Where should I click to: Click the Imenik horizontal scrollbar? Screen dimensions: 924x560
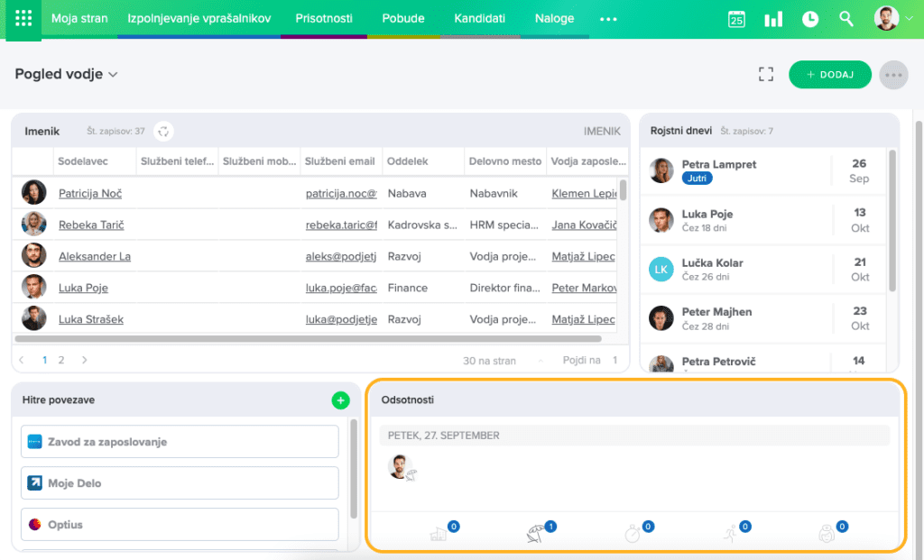pyautogui.click(x=307, y=339)
